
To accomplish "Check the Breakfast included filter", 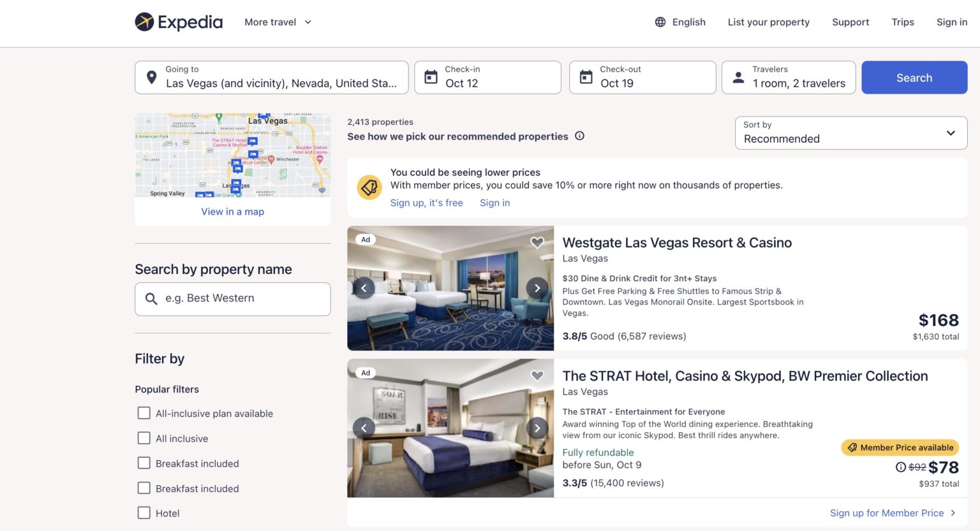I will click(x=144, y=463).
